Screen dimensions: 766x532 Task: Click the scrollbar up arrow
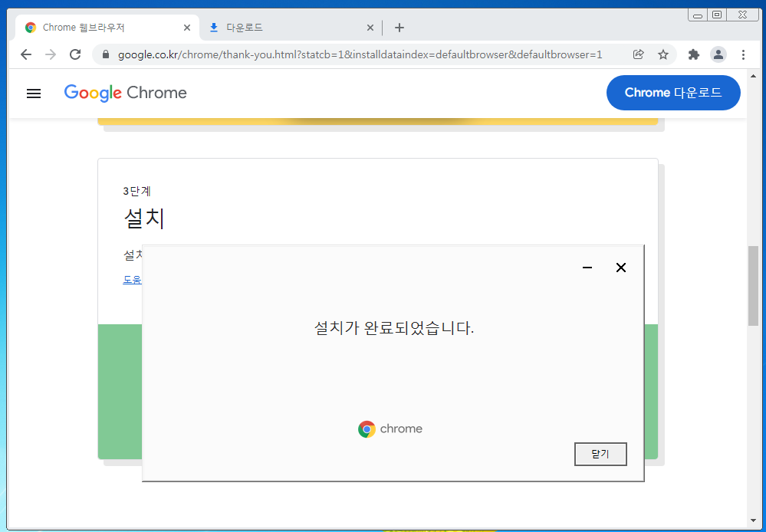tap(753, 76)
